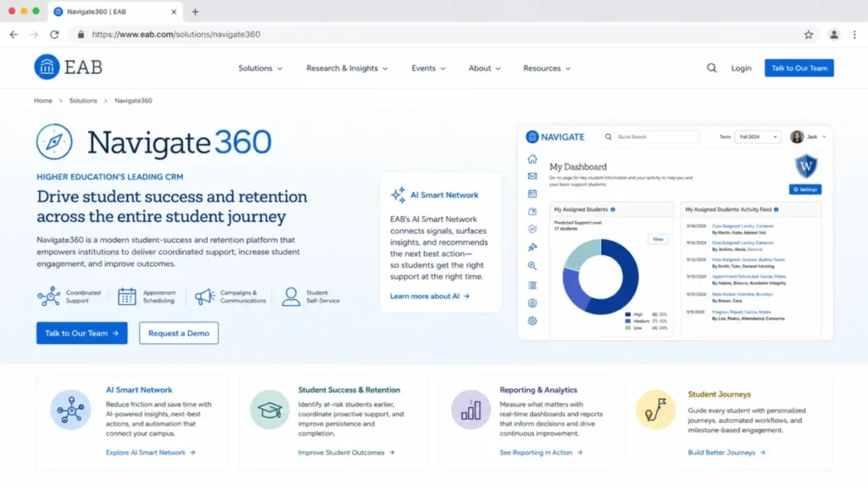Open Build Better Journeys link

[726, 452]
